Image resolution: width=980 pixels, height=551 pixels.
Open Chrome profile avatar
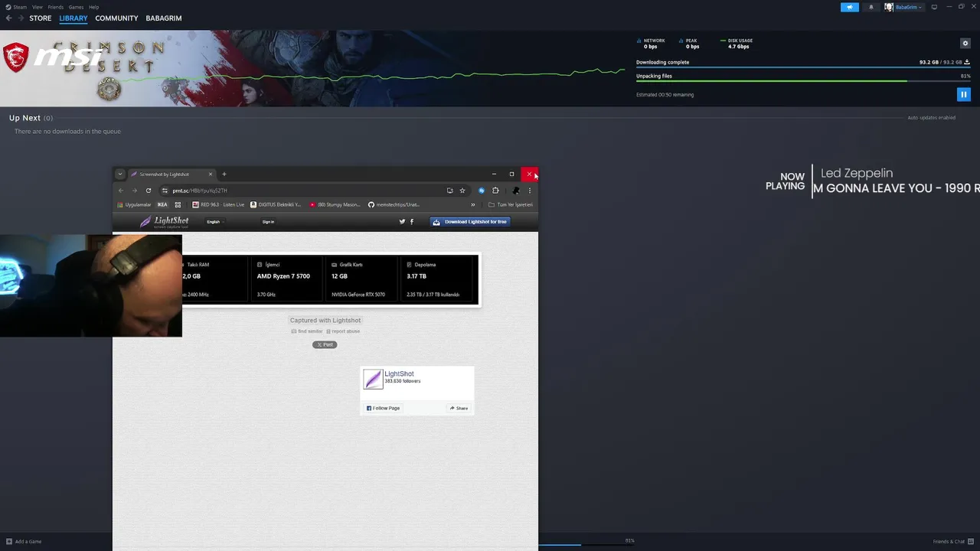coord(516,191)
